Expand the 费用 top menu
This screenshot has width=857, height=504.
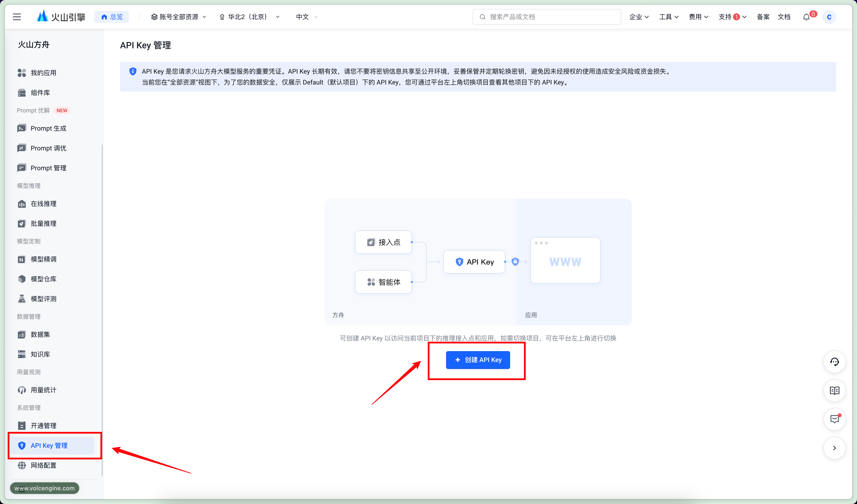coord(699,17)
